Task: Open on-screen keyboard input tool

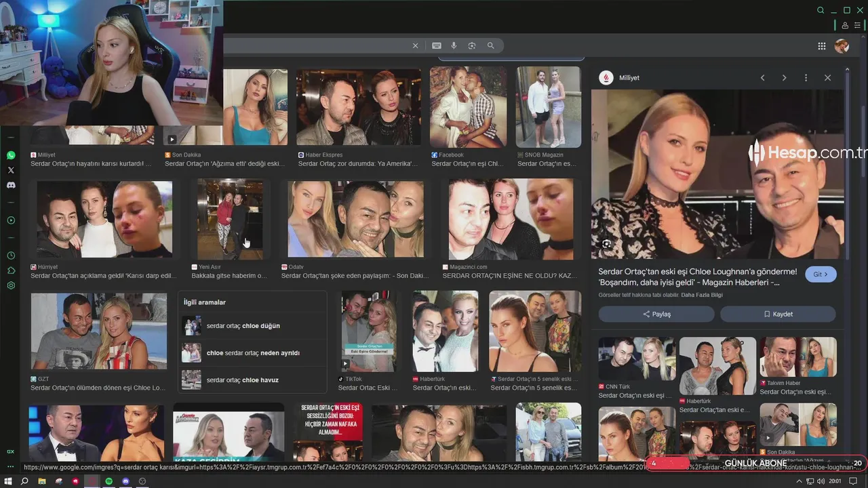Action: 437,45
